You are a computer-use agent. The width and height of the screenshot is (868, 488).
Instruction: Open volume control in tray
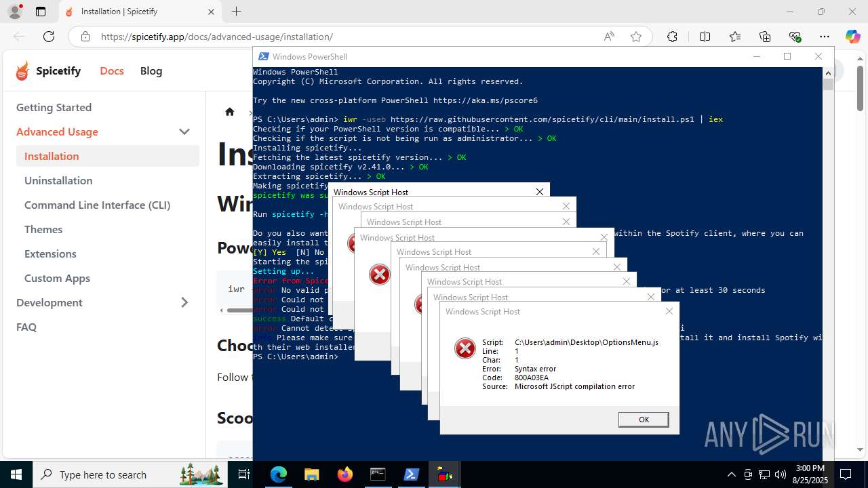(x=781, y=474)
